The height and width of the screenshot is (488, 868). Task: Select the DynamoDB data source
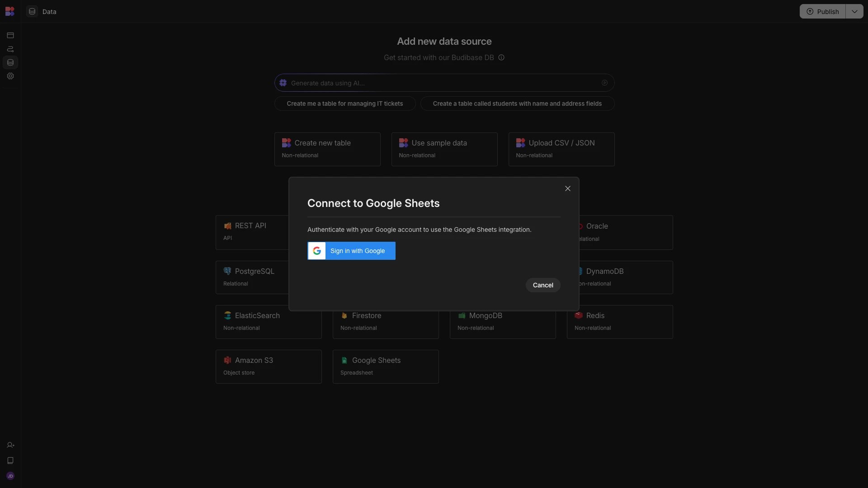coord(626,277)
